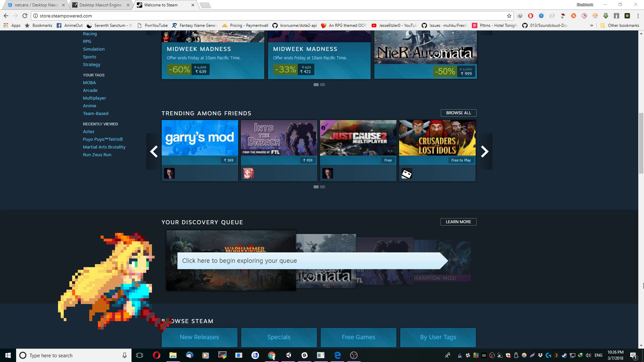Open Unity from the taskbar
The width and height of the screenshot is (644, 362).
pos(288,355)
